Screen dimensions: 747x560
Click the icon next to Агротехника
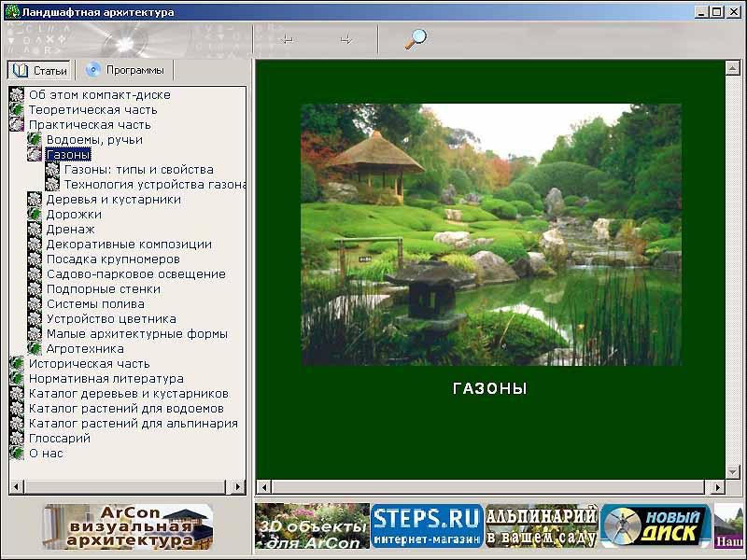coord(35,349)
